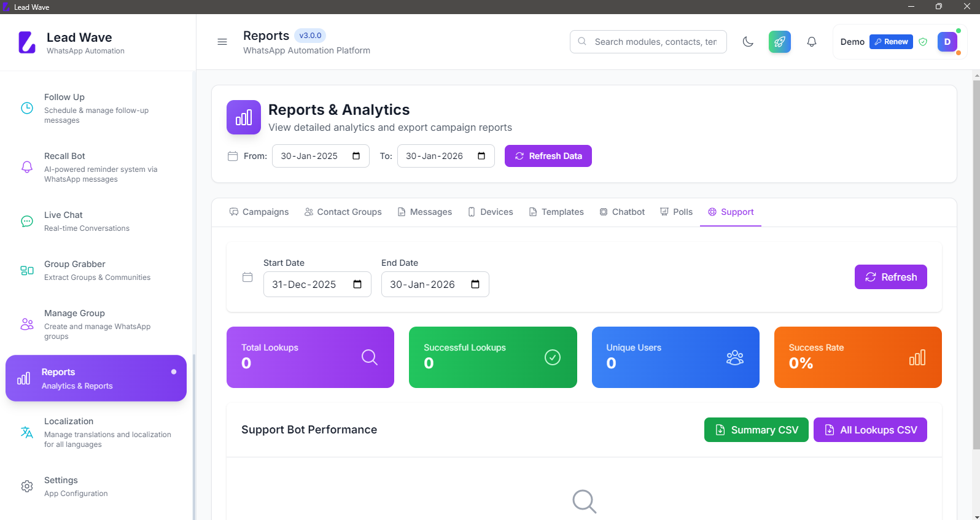980x520 pixels.
Task: Open the notifications bell
Action: coord(811,42)
